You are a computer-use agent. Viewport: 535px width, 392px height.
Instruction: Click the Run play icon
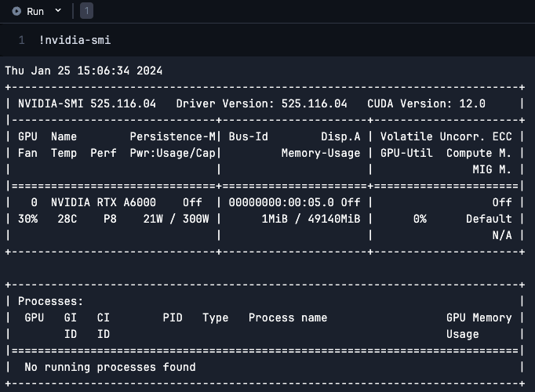(x=16, y=11)
